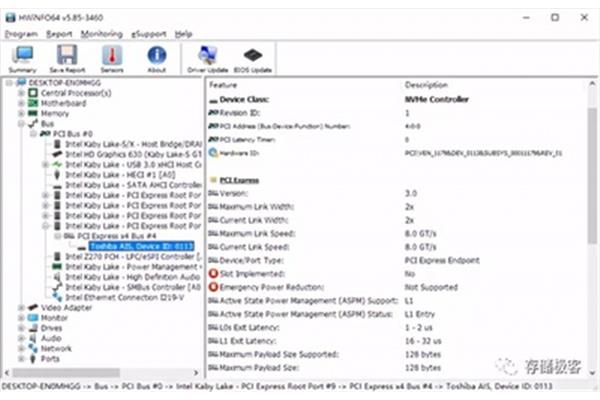Select DESKTOP-EN0MHGG root tree node
The width and height of the screenshot is (600, 400).
click(x=65, y=83)
